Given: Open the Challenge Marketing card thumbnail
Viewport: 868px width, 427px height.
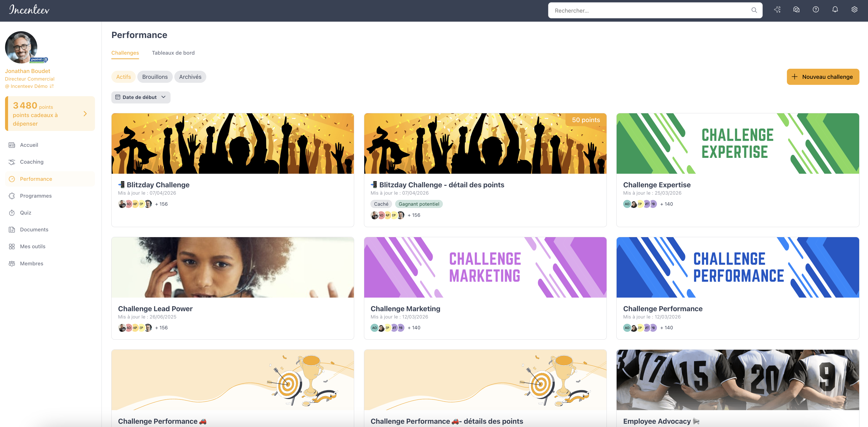Looking at the screenshot, I should point(485,267).
